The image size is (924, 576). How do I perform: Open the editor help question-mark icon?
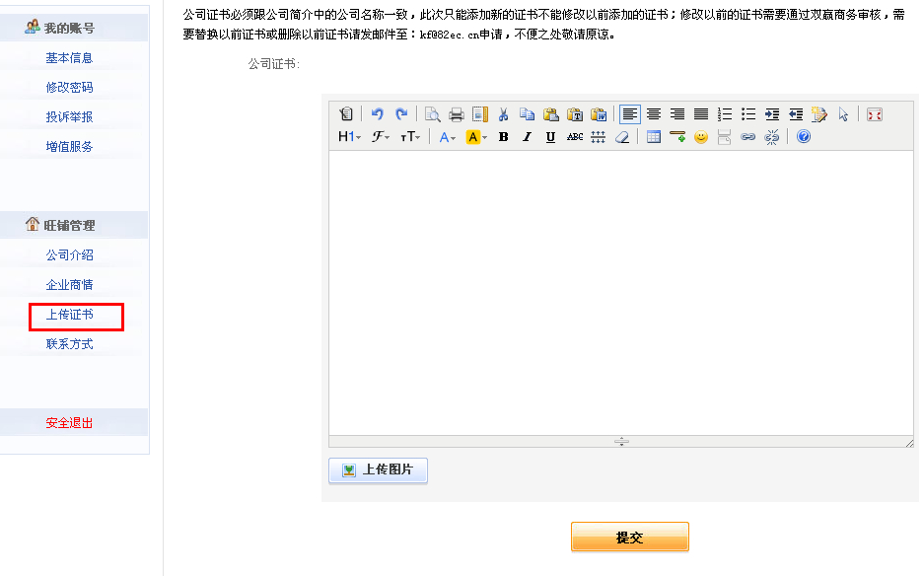pos(804,137)
